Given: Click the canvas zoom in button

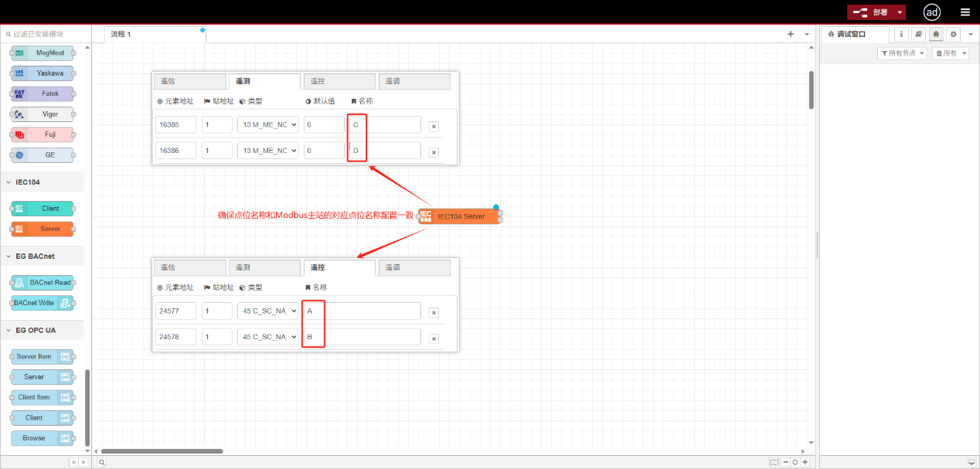Looking at the screenshot, I should tap(805, 462).
